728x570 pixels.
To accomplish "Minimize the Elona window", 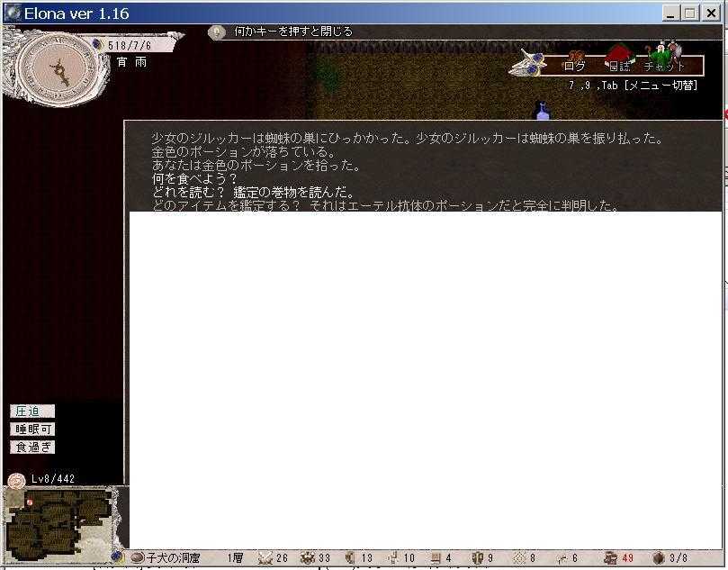I will click(670, 13).
